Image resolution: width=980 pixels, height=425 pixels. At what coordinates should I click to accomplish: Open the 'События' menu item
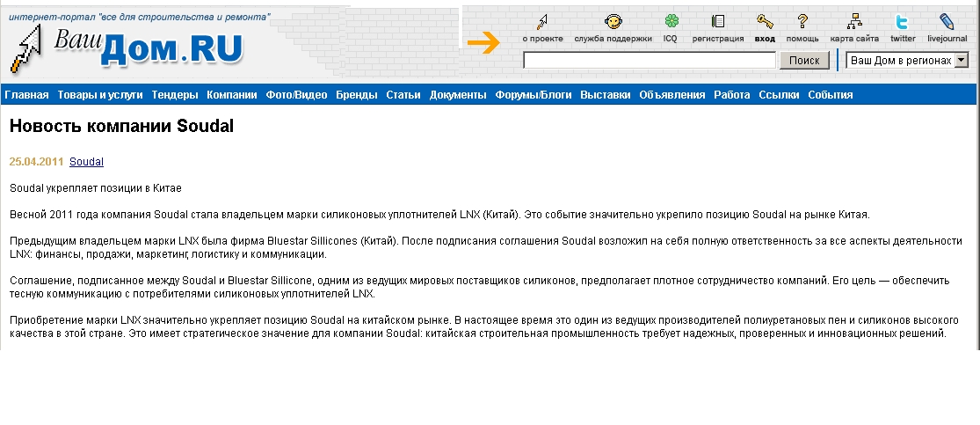click(830, 95)
